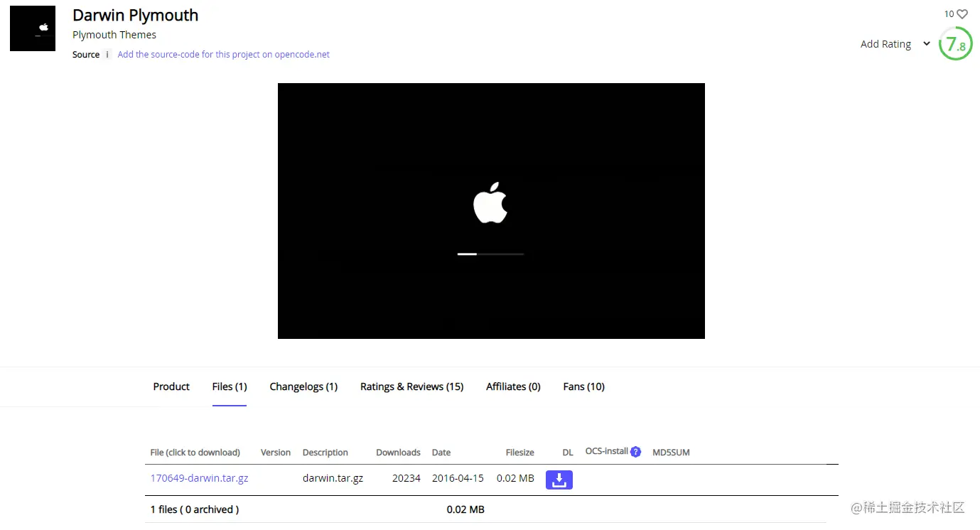Open the OCS-install help question mark icon
The width and height of the screenshot is (980, 530).
(x=636, y=452)
